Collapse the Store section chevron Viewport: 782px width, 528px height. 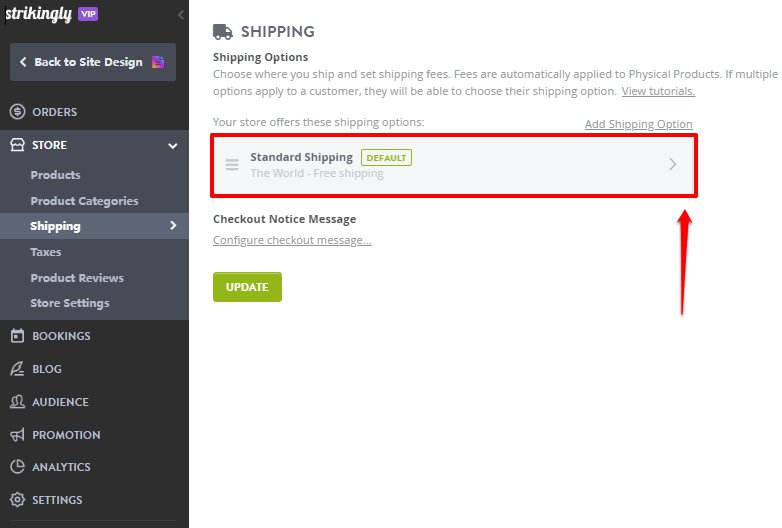(173, 146)
